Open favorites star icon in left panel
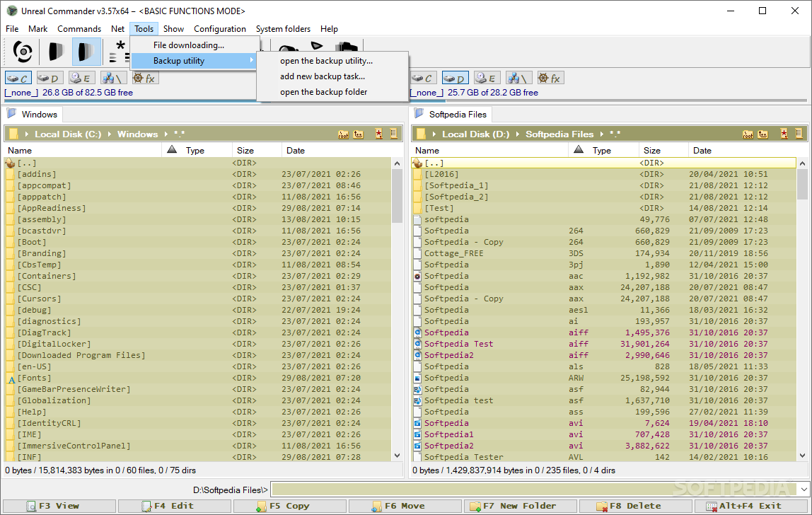 point(379,134)
